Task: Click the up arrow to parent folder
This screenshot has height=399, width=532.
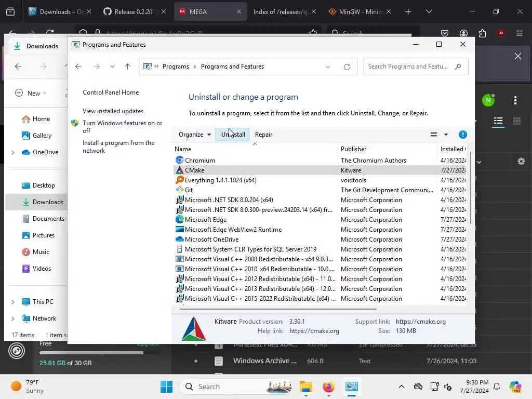Action: click(128, 66)
